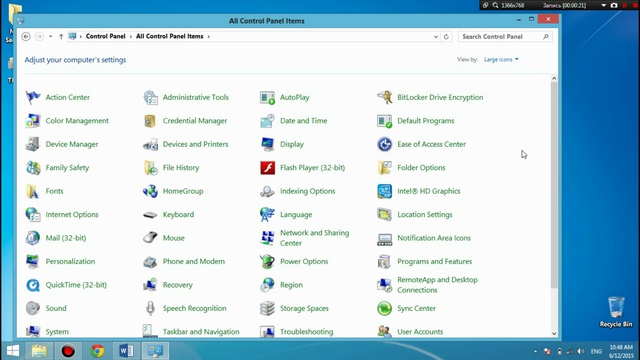Viewport: 640px width, 360px height.
Task: Open the recent locations arrow dropdown
Action: [51, 37]
